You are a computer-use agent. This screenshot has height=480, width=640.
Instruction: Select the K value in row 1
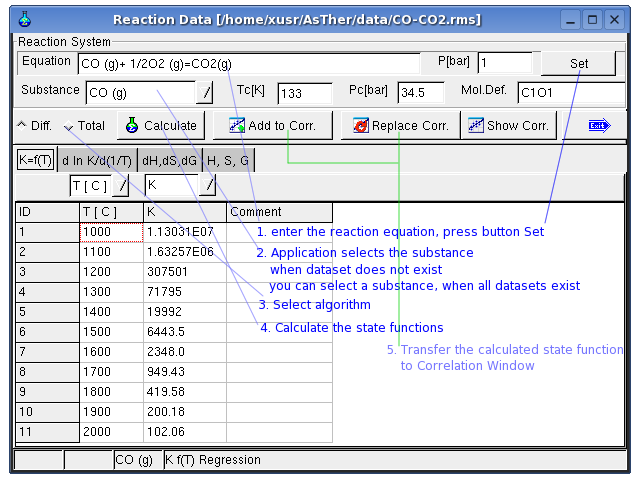click(185, 231)
